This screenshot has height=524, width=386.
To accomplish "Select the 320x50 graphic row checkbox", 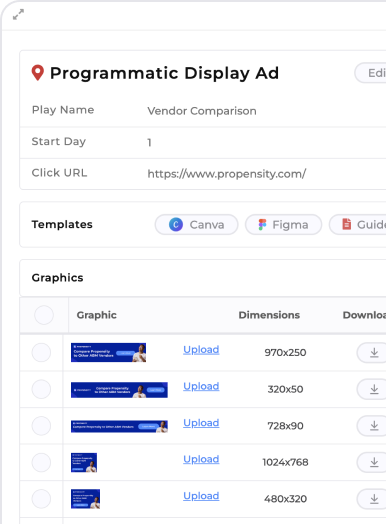I will (x=41, y=389).
